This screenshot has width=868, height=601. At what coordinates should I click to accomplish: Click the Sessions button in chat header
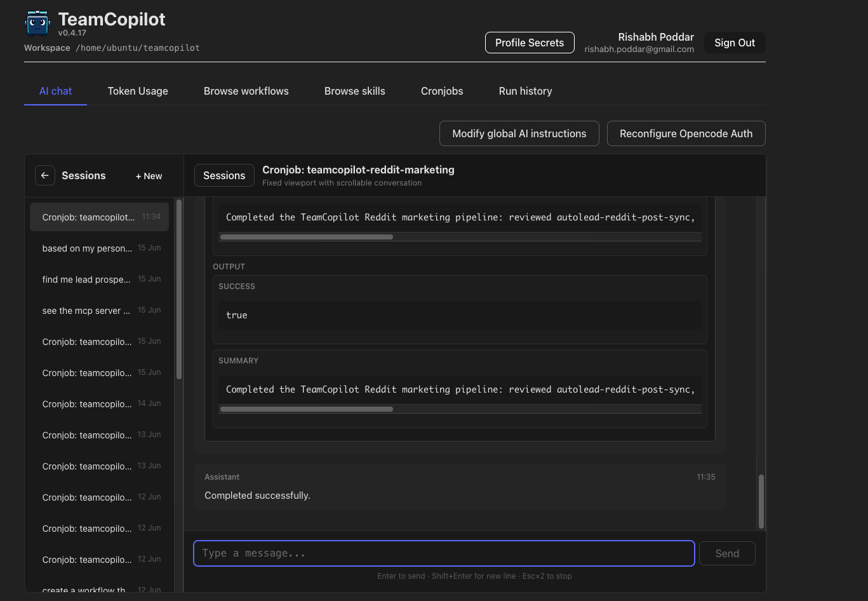click(x=224, y=175)
